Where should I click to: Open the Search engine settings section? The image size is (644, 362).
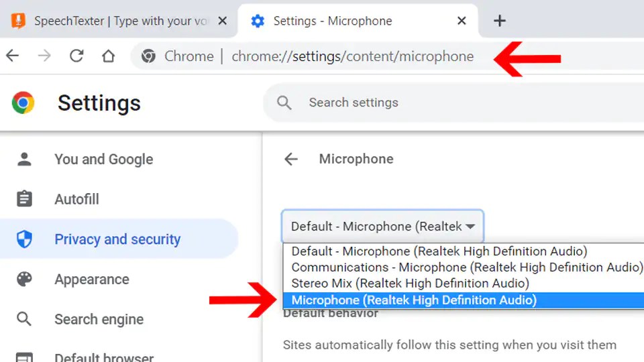pyautogui.click(x=99, y=320)
